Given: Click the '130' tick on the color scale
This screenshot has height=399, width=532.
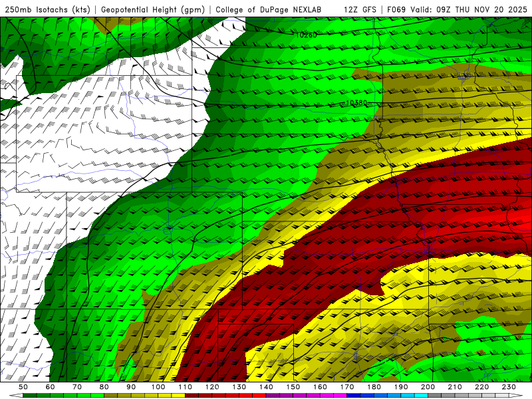Looking at the screenshot, I should click(239, 387).
